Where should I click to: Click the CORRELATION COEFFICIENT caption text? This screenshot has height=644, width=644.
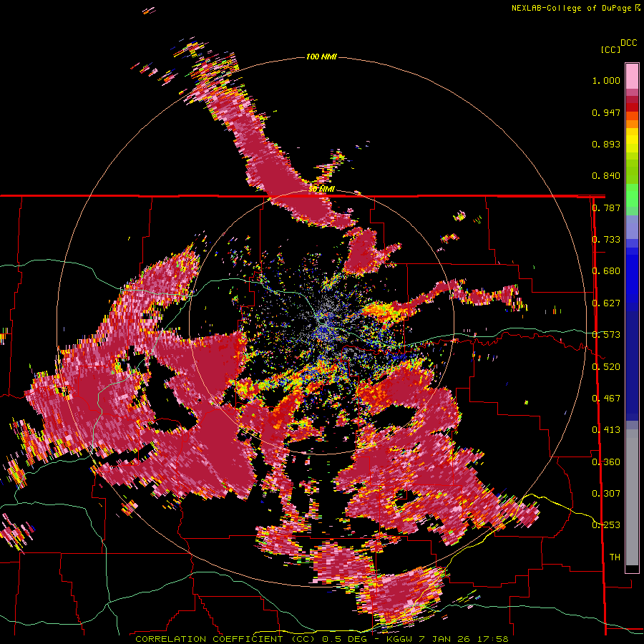coord(209,639)
